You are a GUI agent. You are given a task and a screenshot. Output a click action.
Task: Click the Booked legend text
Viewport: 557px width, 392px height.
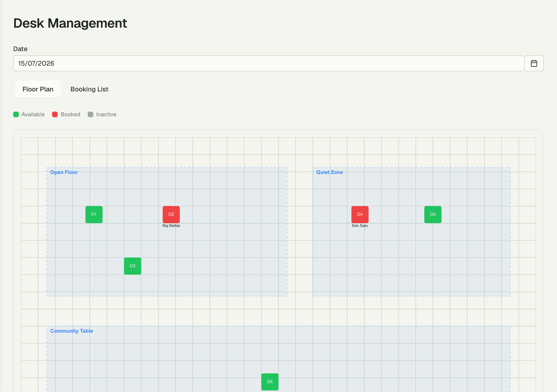coord(70,114)
